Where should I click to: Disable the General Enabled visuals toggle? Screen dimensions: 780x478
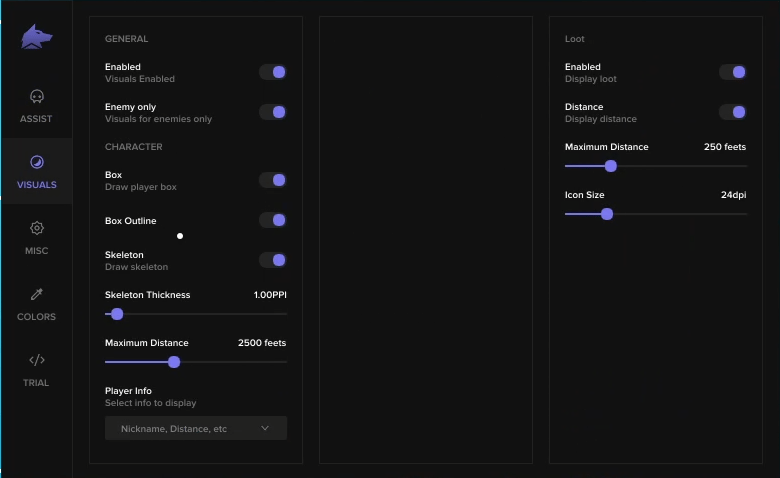coord(273,72)
